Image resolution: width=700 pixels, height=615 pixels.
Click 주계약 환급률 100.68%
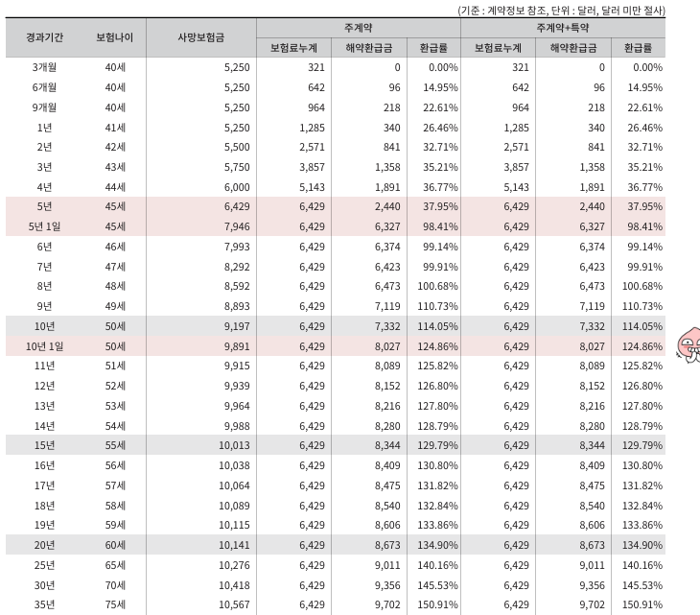coord(438,286)
